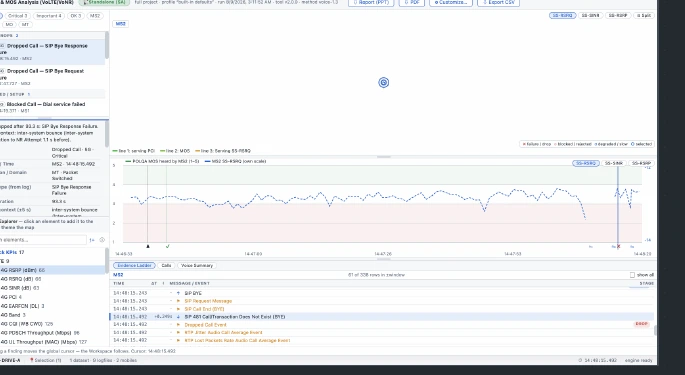
Task: Click the SIP BYE message row
Action: click(x=382, y=293)
